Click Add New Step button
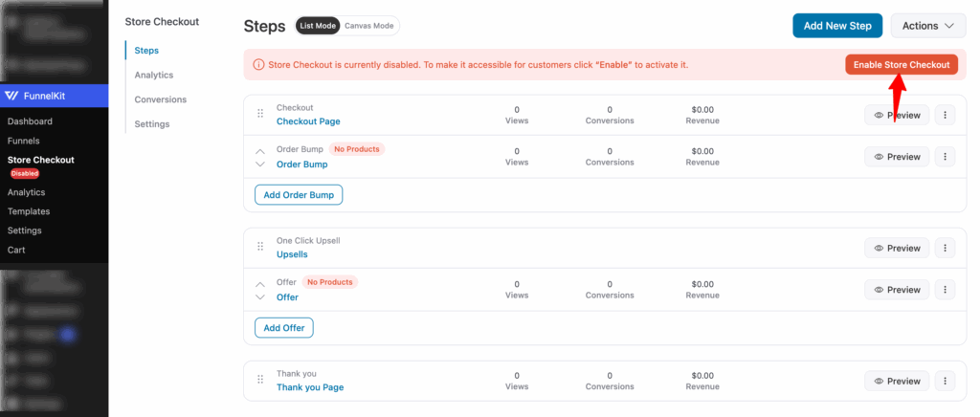The height and width of the screenshot is (417, 980). 837,26
